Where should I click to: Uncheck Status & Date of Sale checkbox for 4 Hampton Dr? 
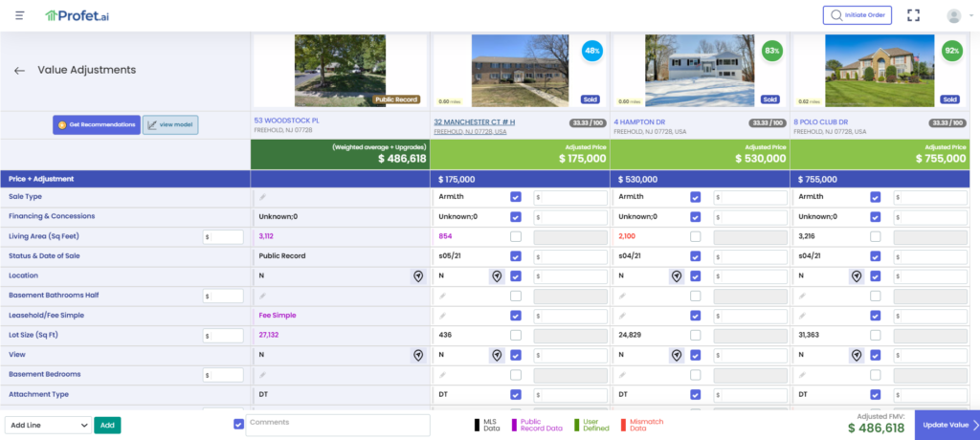[696, 256]
